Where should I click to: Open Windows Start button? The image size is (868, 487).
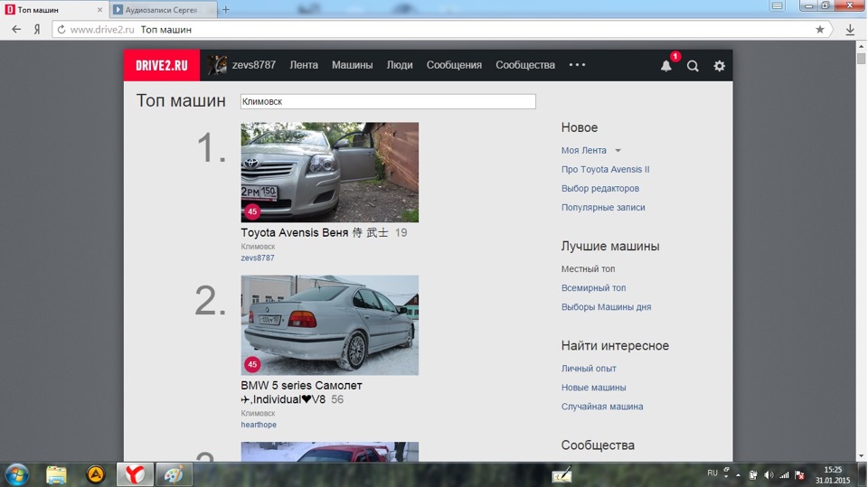16,475
